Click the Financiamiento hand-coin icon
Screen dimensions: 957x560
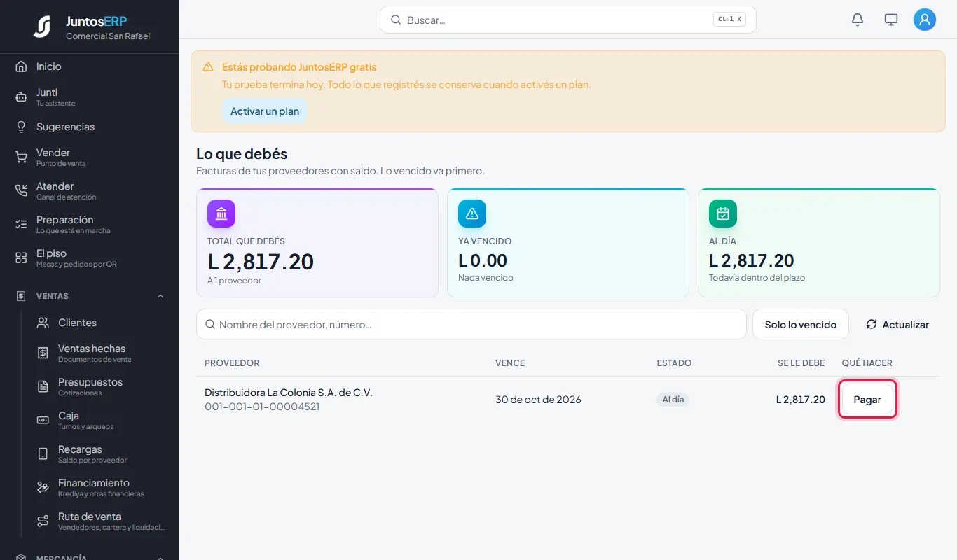(x=43, y=488)
